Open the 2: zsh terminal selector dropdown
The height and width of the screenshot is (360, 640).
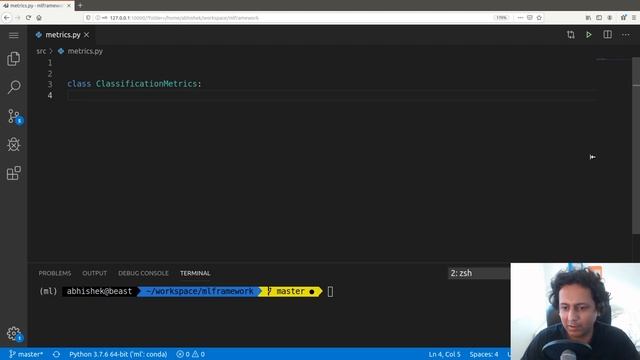479,273
